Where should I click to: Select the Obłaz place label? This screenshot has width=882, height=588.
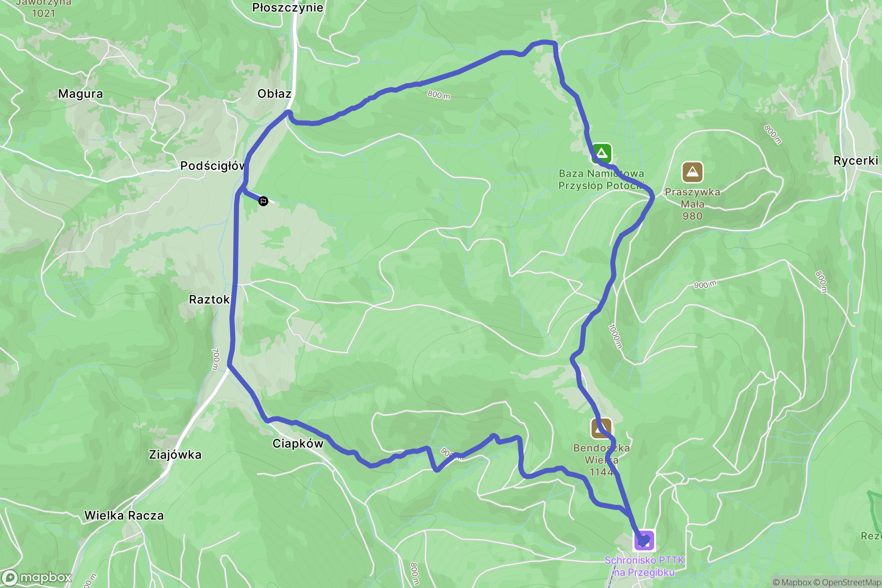pyautogui.click(x=274, y=94)
